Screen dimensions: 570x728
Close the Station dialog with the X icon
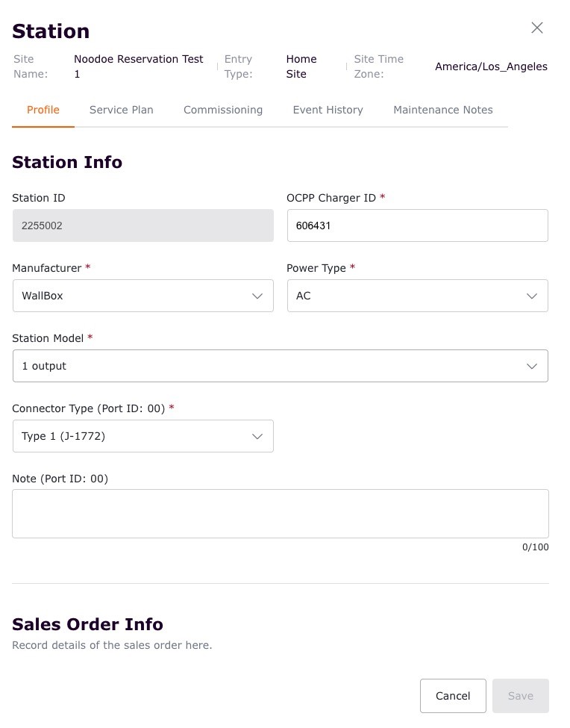[536, 28]
